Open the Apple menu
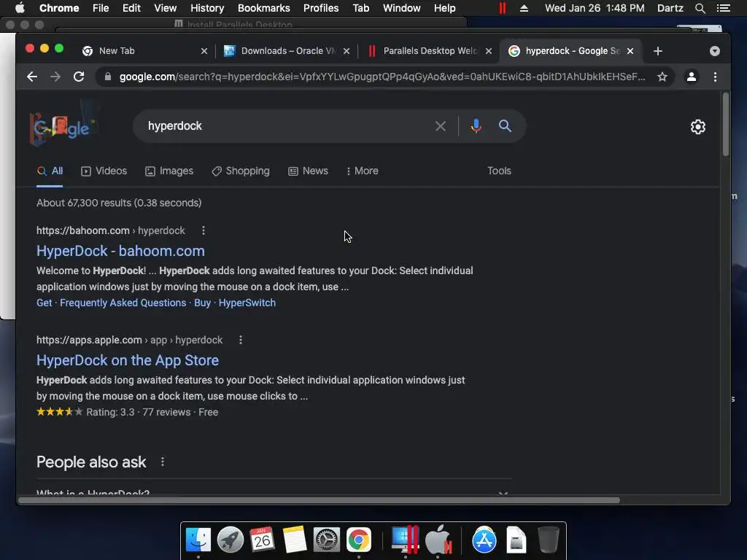Screen dimensions: 747x560 pyautogui.click(x=20, y=8)
